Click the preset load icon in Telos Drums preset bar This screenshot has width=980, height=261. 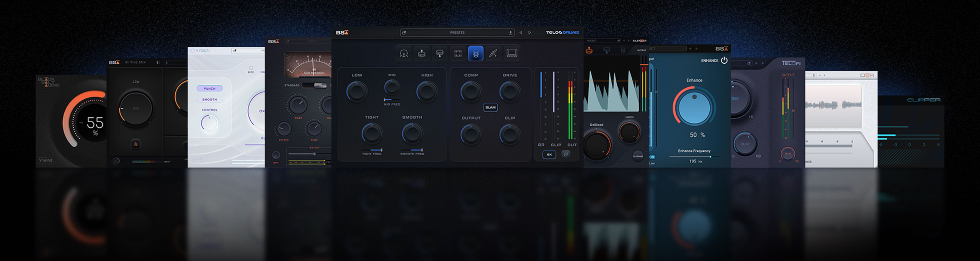coord(404,33)
